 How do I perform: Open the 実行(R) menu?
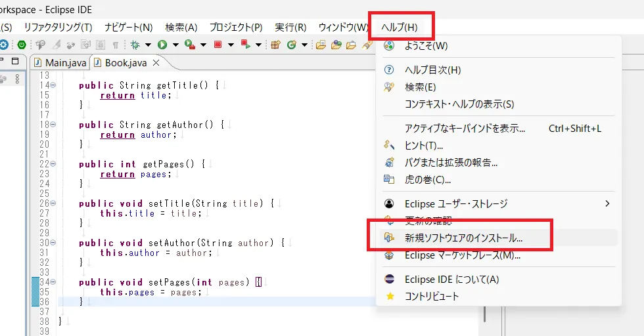tap(290, 28)
